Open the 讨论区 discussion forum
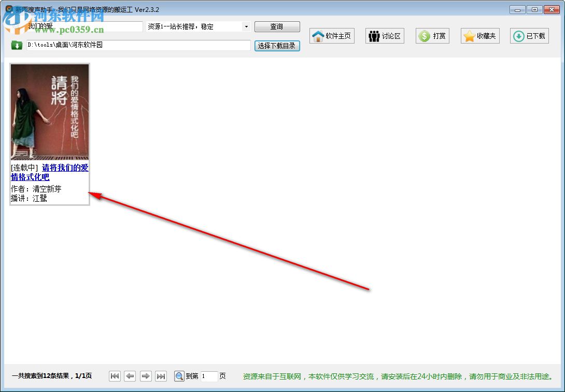This screenshot has width=565, height=392. point(385,36)
